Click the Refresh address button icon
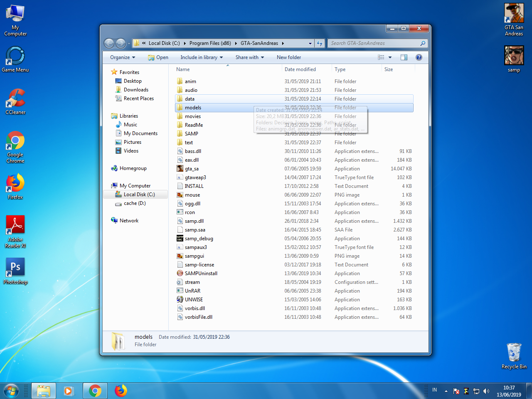Viewport: 532px width, 399px height. coord(320,43)
